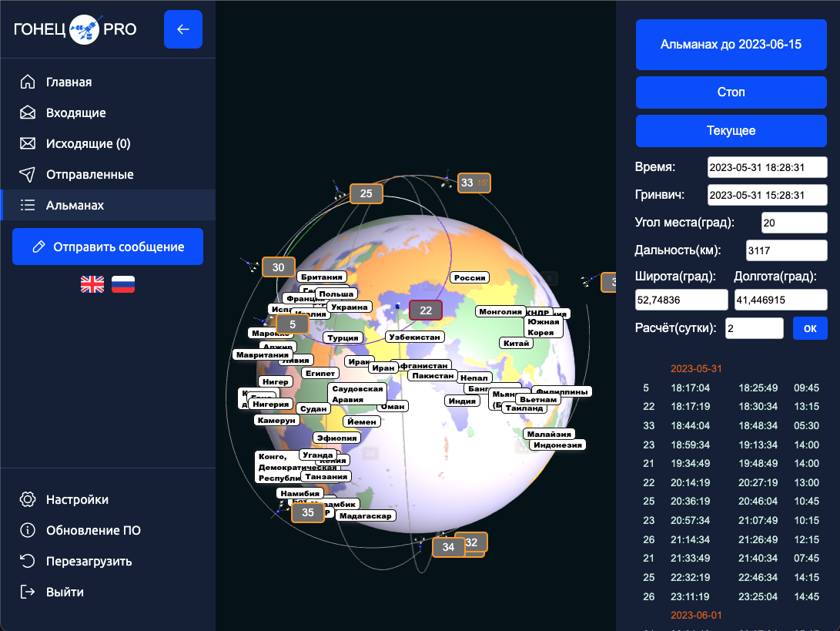840x631 pixels.
Task: Click the Главная home icon
Action: point(28,82)
